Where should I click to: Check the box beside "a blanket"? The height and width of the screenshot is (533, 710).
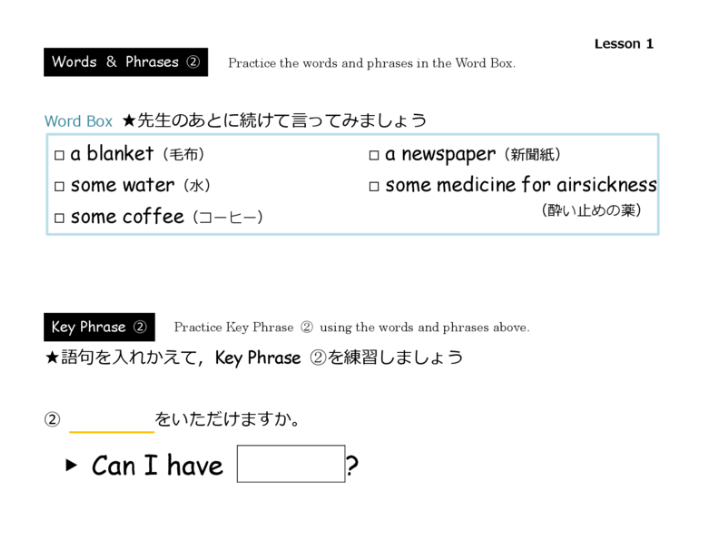click(59, 156)
